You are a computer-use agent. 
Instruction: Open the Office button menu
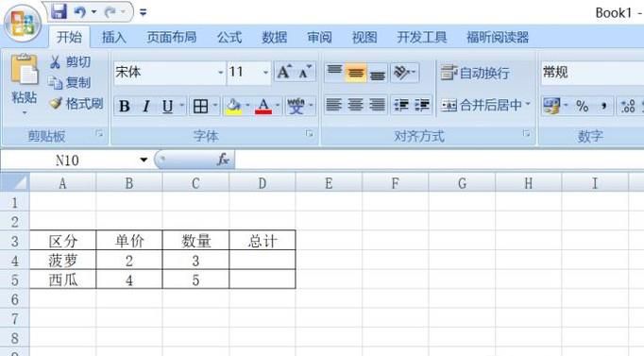[23, 23]
